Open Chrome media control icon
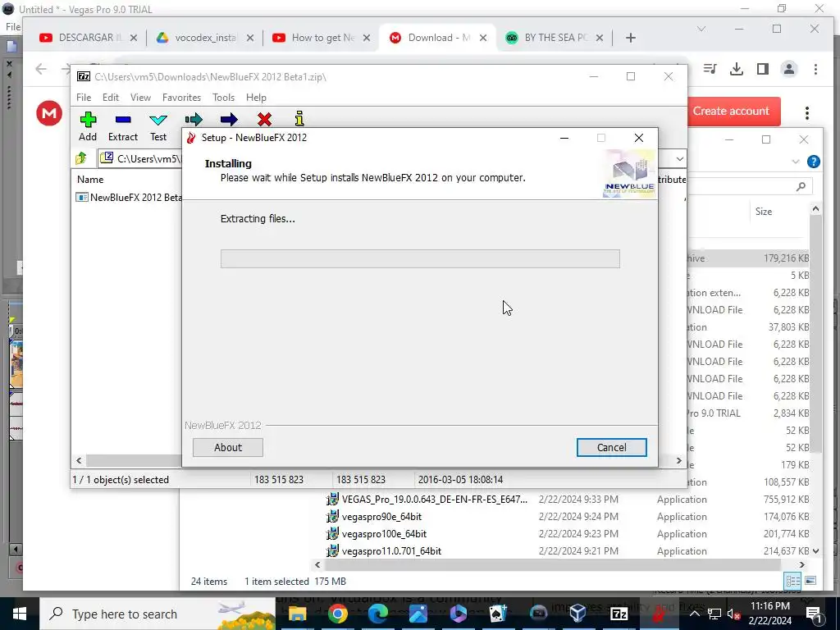This screenshot has height=630, width=840. point(710,69)
